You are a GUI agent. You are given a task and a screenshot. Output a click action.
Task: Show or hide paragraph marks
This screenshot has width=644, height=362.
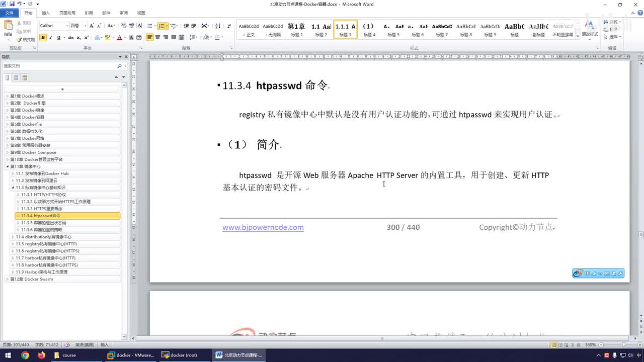point(229,26)
